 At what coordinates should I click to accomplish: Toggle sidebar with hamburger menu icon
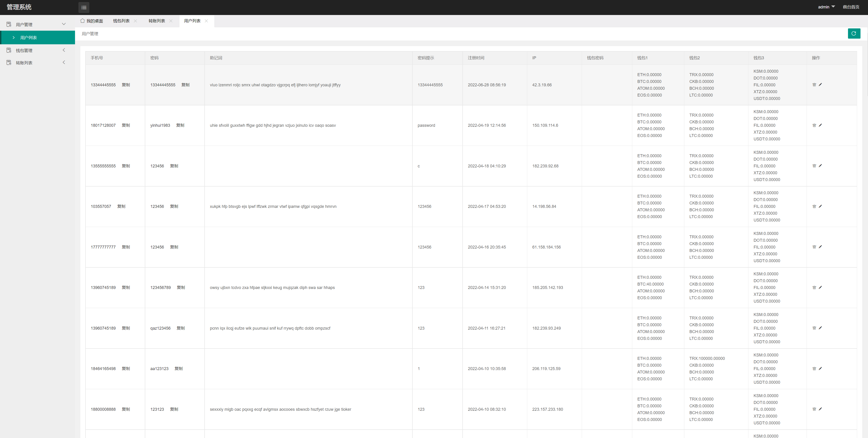coord(84,7)
